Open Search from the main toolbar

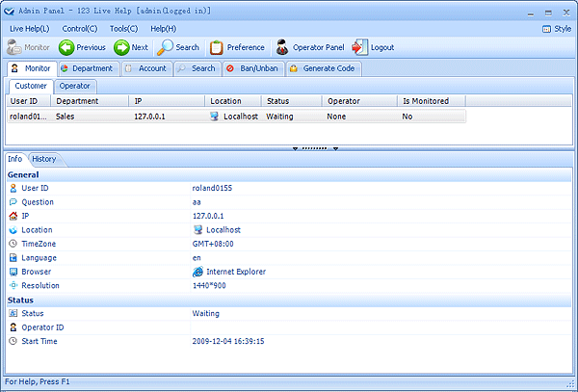point(179,47)
